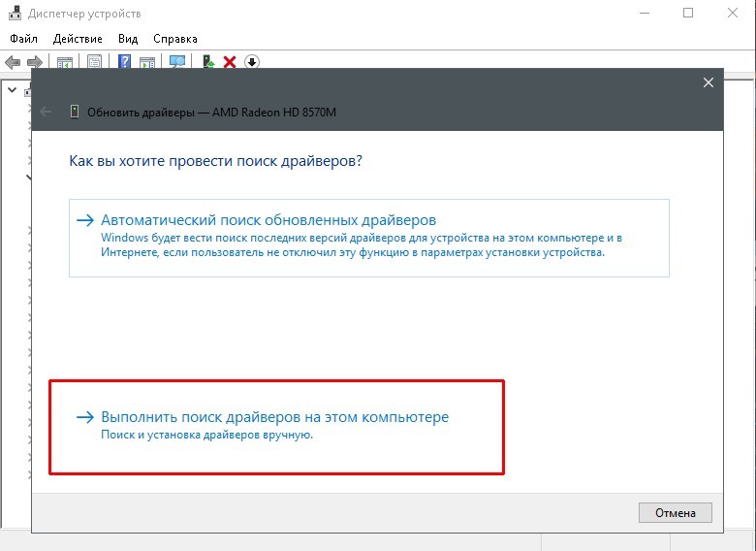Click description starting Windows будет вести поиск
Image resolution: width=756 pixels, height=551 pixels.
362,245
